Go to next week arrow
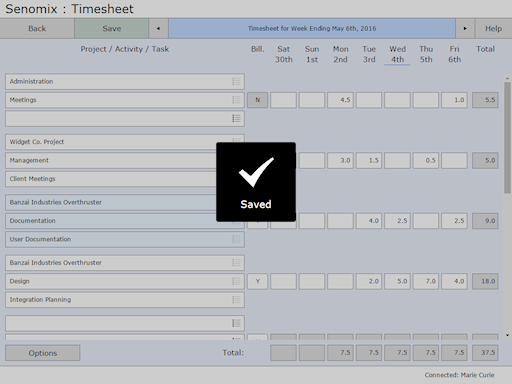The width and height of the screenshot is (512, 384). click(x=465, y=28)
